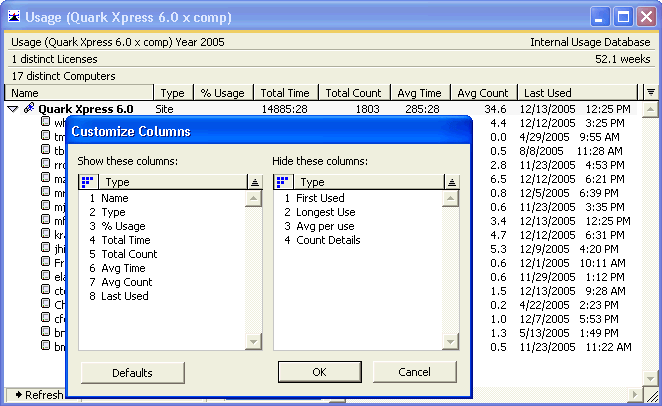Click computer icon on the 11/29/2005 row

[45, 275]
